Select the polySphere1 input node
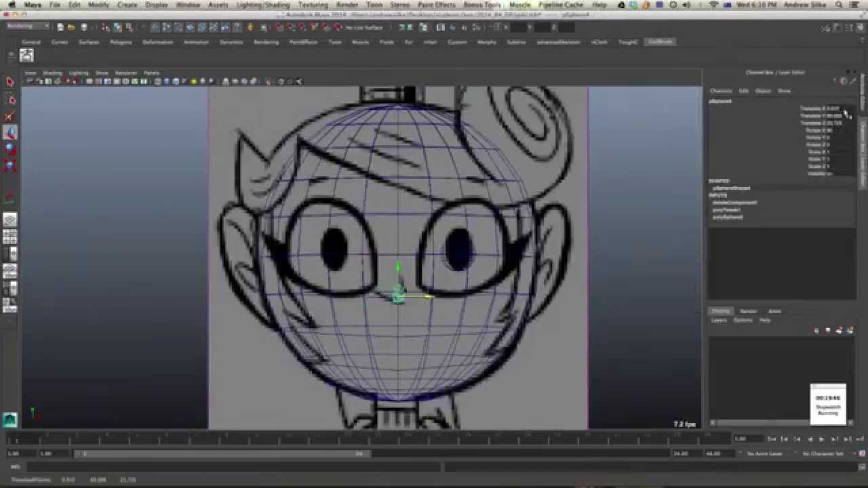This screenshot has width=868, height=488. point(728,218)
